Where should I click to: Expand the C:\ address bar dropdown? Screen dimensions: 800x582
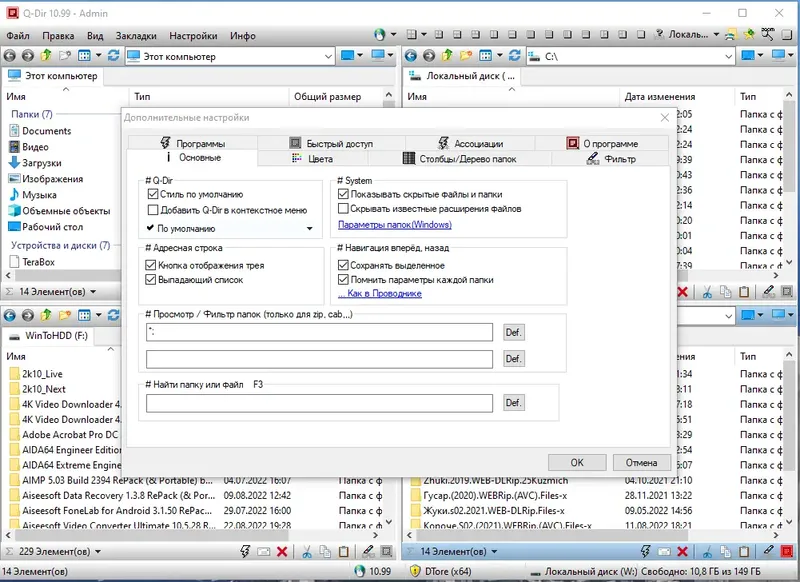coord(729,56)
